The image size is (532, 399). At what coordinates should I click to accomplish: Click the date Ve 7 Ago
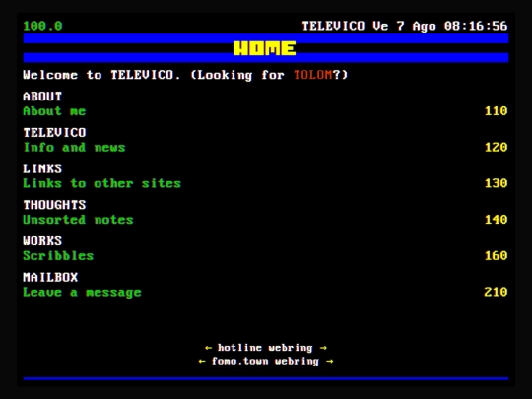(x=405, y=27)
